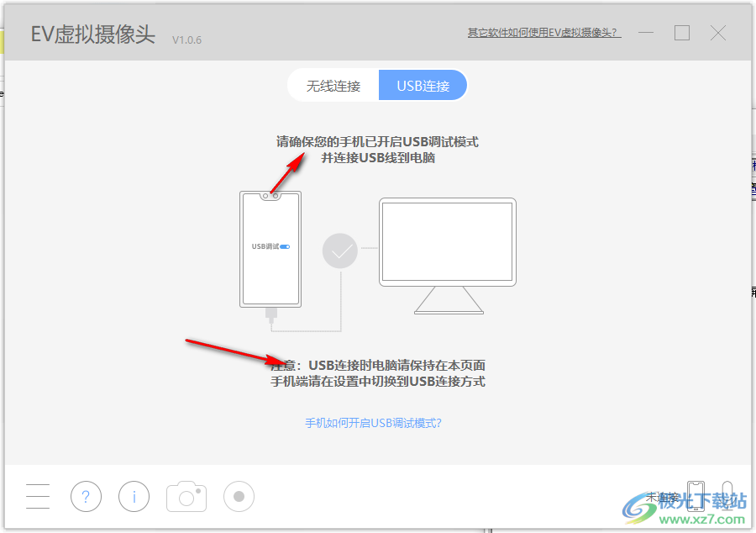This screenshot has height=533, width=756.
Task: Open the hamburger menu in bottom toolbar
Action: (37, 496)
